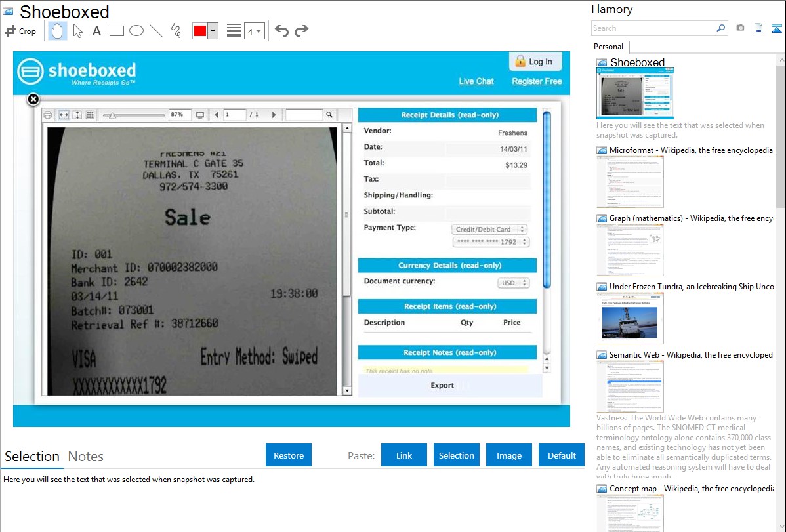Click the viewer search magnifier icon
The image size is (786, 532).
(x=329, y=115)
